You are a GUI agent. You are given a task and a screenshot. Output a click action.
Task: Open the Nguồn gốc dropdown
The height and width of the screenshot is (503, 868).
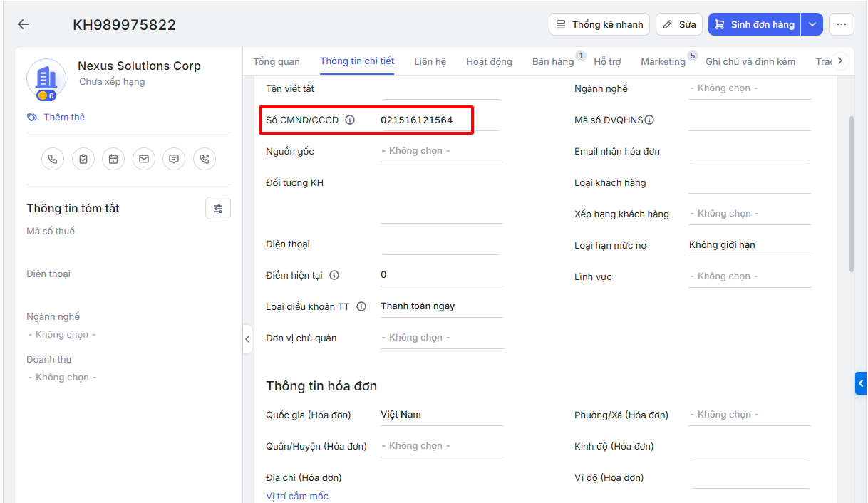tap(441, 151)
